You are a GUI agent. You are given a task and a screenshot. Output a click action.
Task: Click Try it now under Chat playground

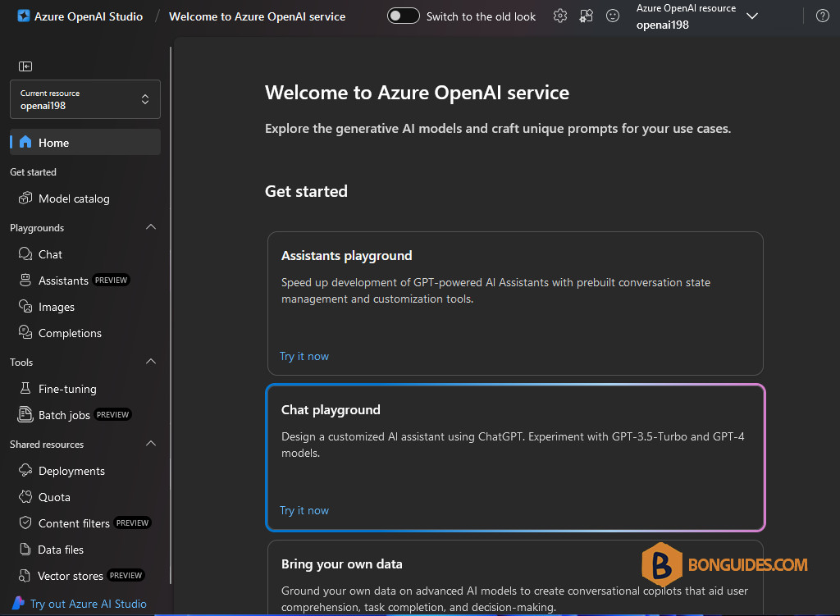coord(304,510)
